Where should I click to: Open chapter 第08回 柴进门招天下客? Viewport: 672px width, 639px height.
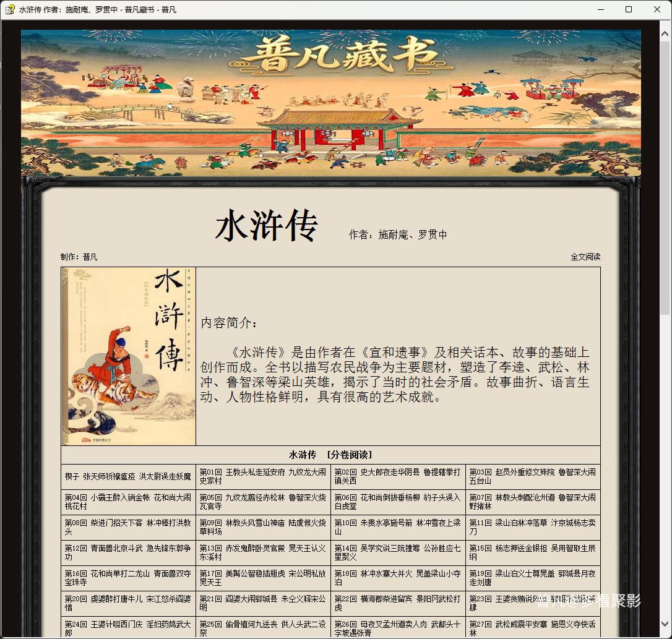[x=127, y=527]
